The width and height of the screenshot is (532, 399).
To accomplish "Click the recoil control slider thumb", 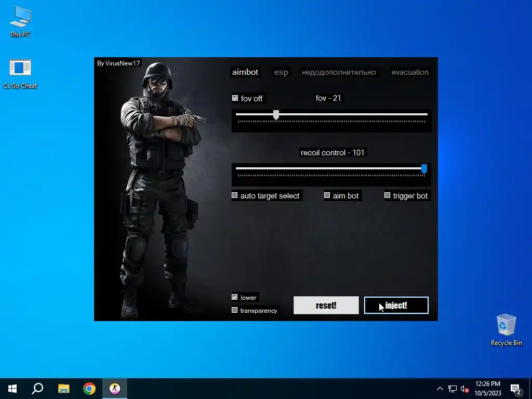I will (x=424, y=169).
